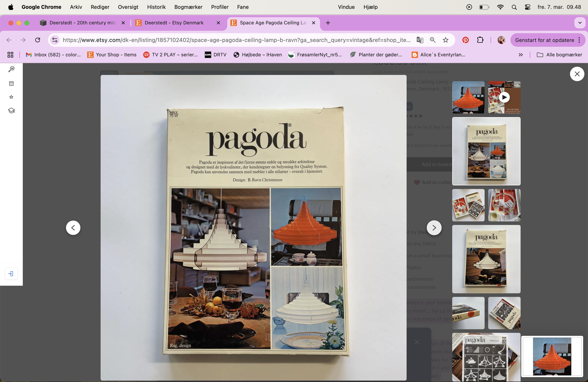Open the FrøsamlerNyt_nr5 bookmark
The image size is (588, 382).
coord(315,55)
